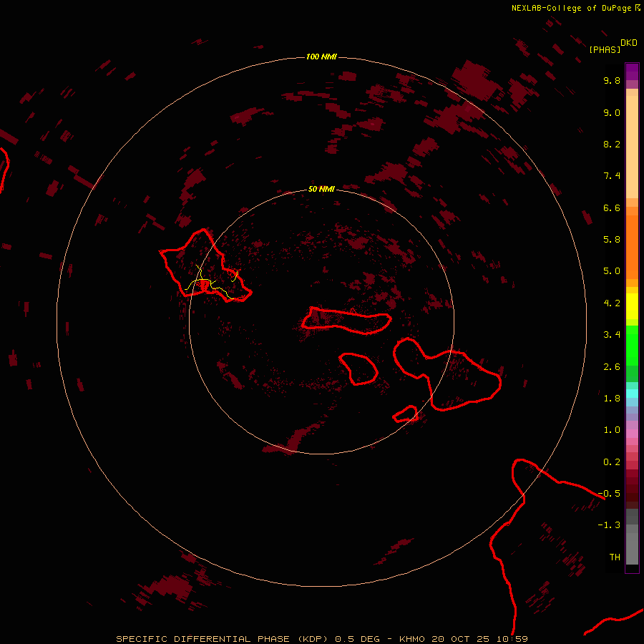Click the 6.6 color scale value
644x644 pixels.
(x=612, y=208)
